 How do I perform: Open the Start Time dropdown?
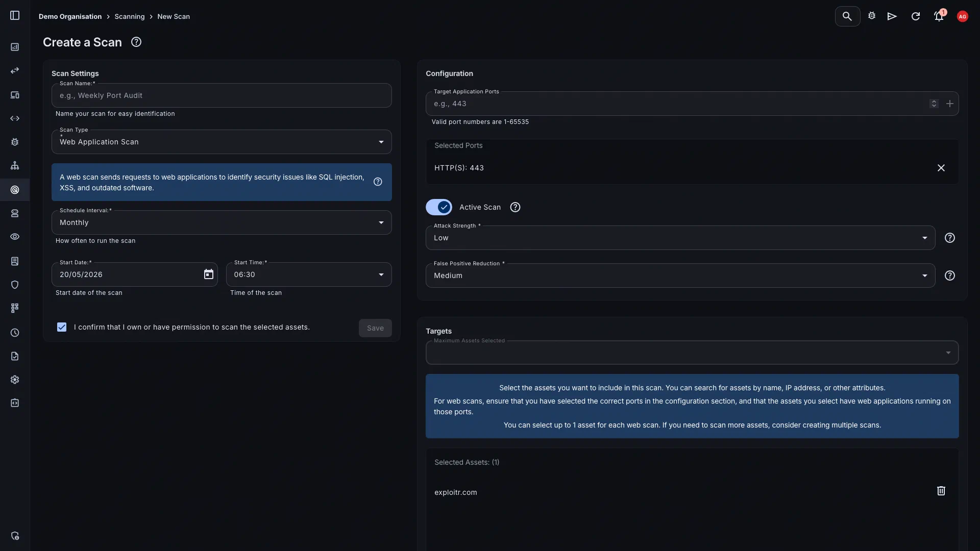(309, 274)
